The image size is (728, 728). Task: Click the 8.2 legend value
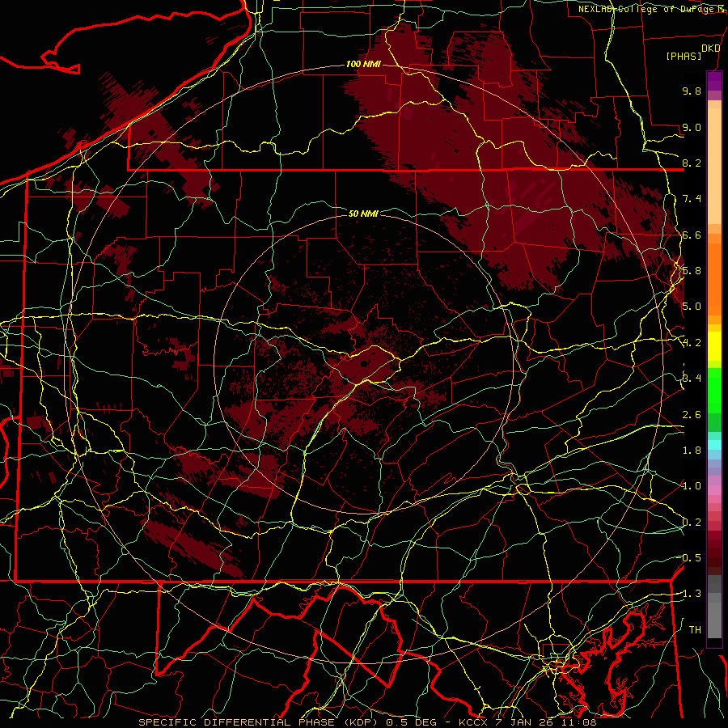[692, 163]
